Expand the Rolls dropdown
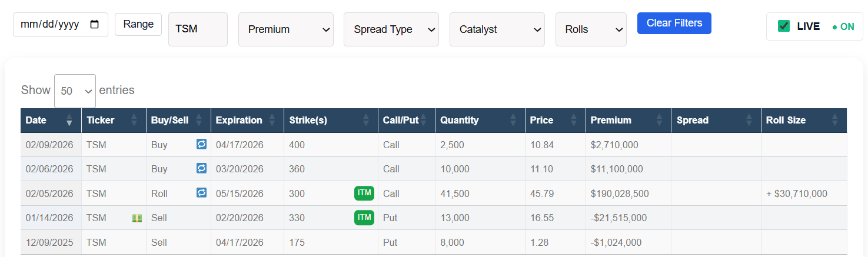Screen dimensions: 868x257 tap(590, 29)
